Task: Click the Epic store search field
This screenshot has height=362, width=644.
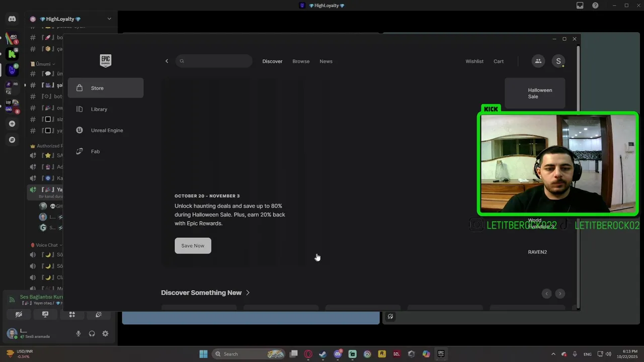Action: 214,61
